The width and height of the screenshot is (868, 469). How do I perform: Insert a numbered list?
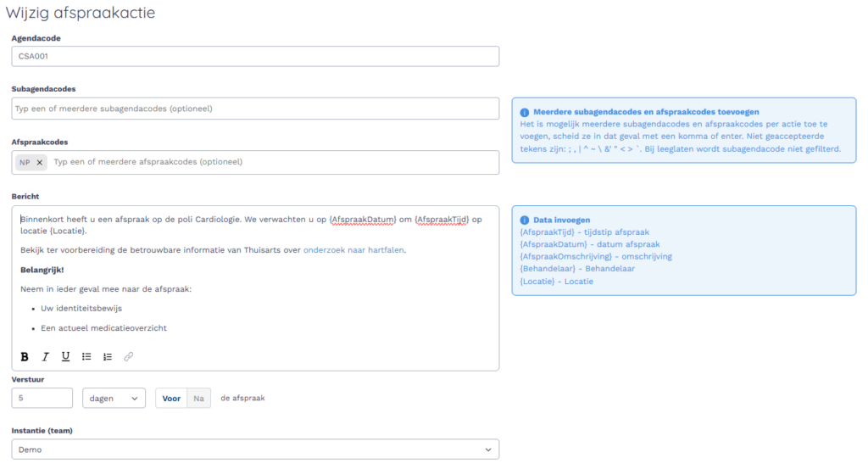tap(108, 356)
